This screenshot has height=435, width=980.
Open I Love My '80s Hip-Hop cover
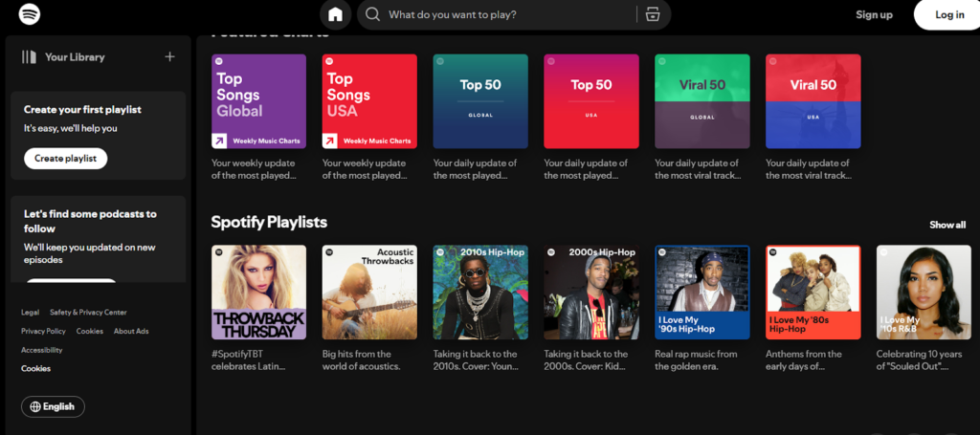pos(813,293)
